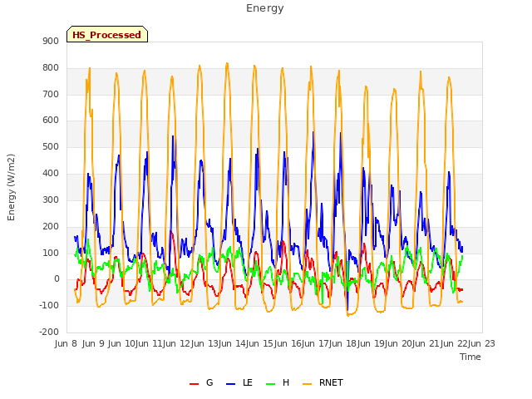This screenshot has width=532, height=399.
Task: Click the Jun 11 x-axis date label
Action: (150, 343)
